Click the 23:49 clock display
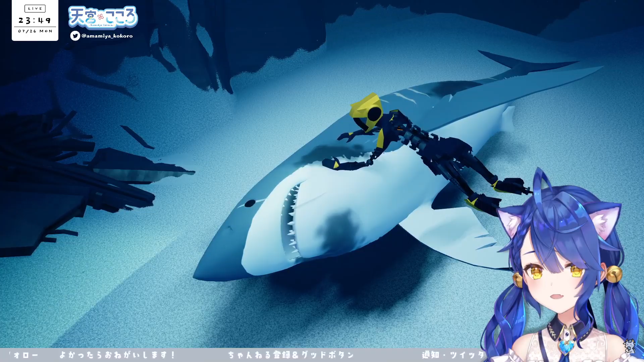 [x=35, y=20]
